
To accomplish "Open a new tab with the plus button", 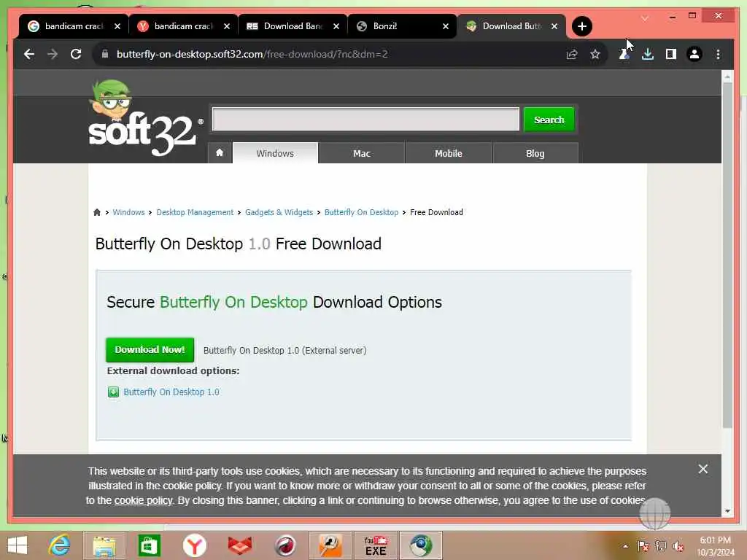I will 581,26.
